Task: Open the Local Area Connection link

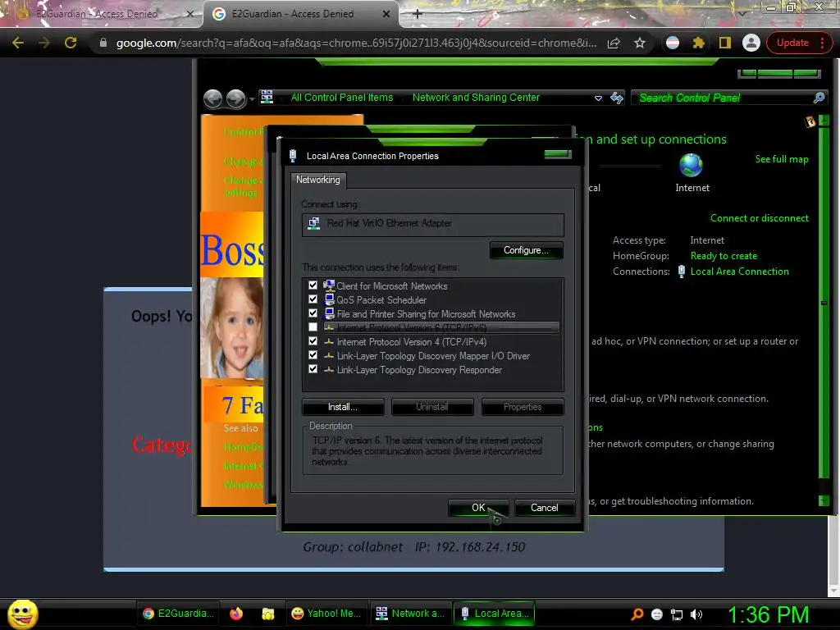Action: (739, 272)
